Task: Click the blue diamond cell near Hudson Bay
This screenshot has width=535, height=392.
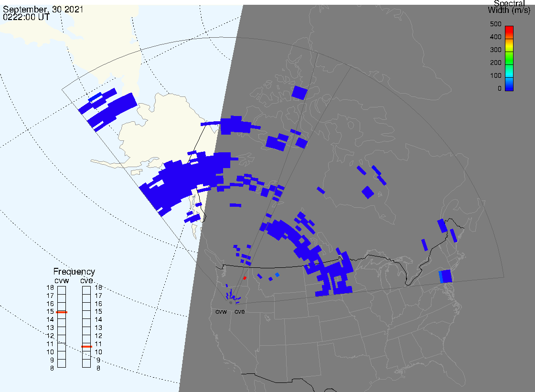Action: coord(368,192)
